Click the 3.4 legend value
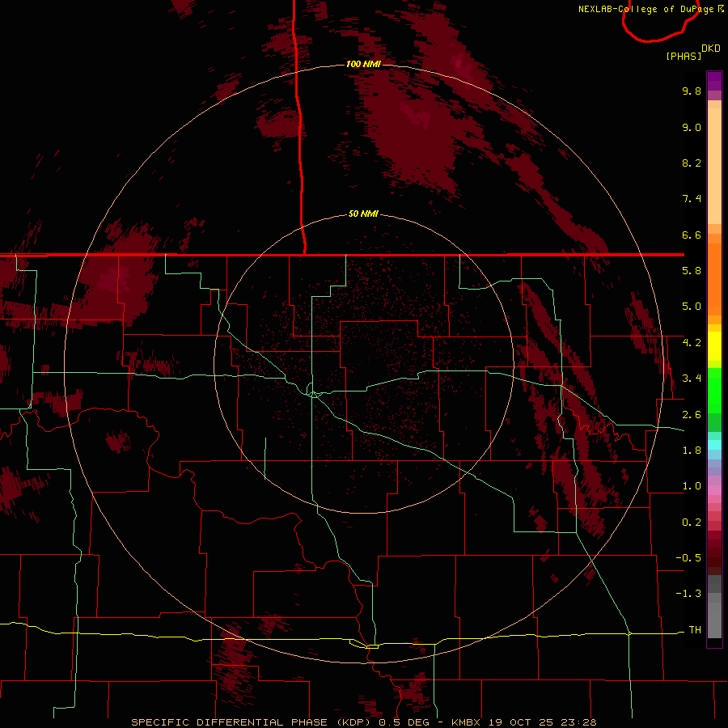The height and width of the screenshot is (728, 728). [x=692, y=379]
